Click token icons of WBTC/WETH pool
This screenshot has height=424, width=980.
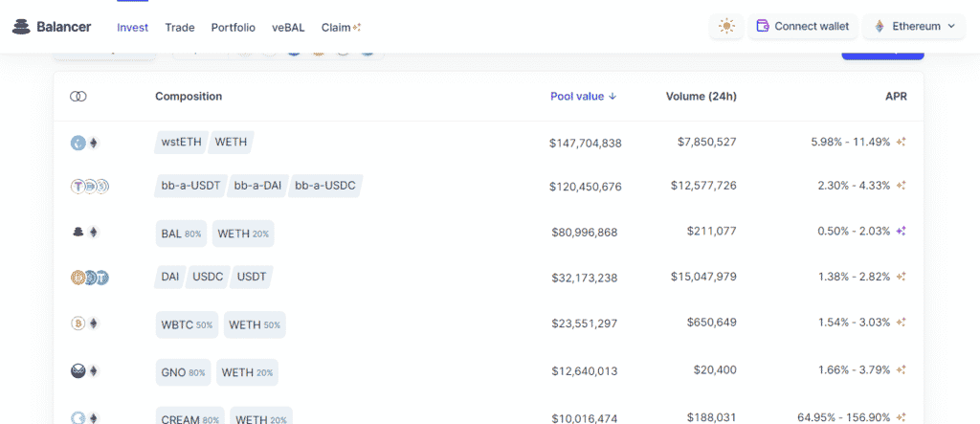[x=85, y=324]
